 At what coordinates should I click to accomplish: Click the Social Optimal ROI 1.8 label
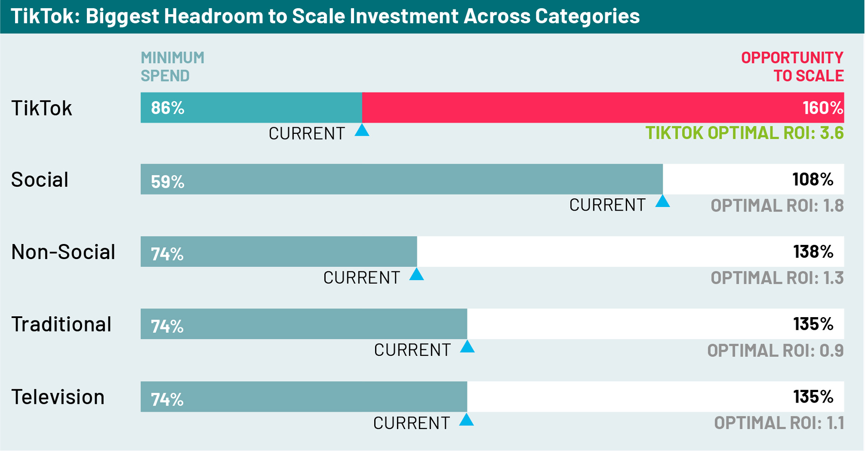(777, 206)
